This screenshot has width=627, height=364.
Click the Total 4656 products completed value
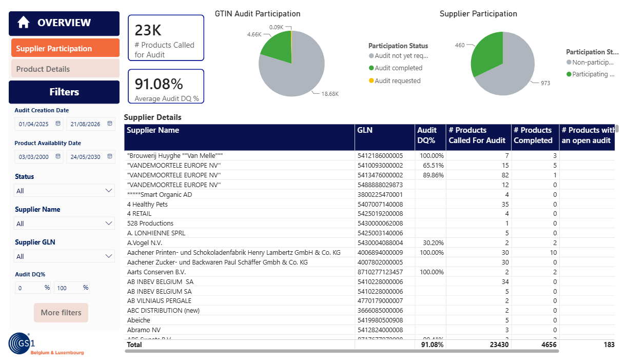(548, 345)
